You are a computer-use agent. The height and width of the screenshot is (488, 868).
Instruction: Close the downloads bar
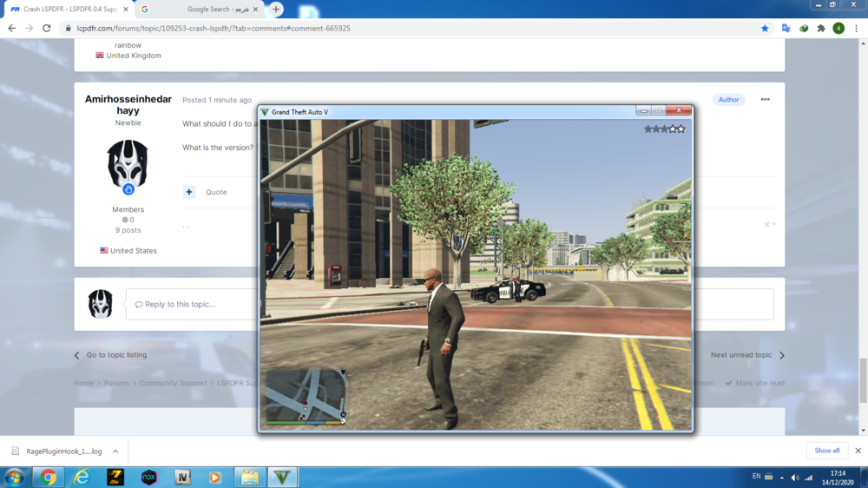tap(858, 451)
